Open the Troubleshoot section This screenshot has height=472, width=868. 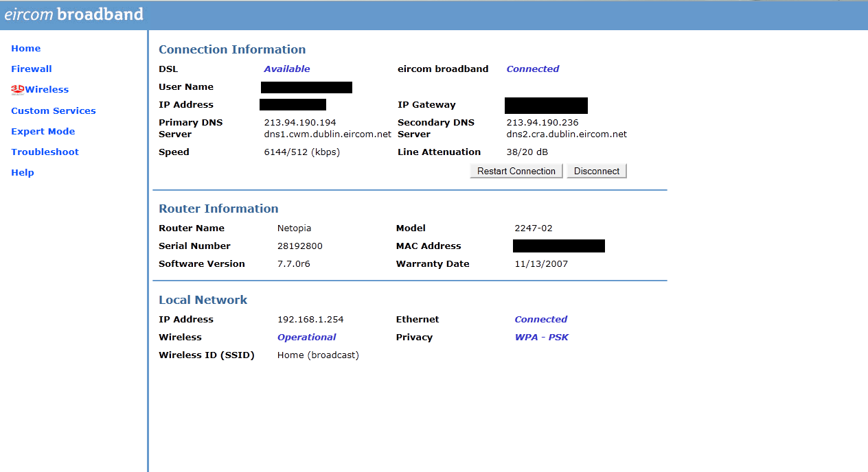[45, 152]
